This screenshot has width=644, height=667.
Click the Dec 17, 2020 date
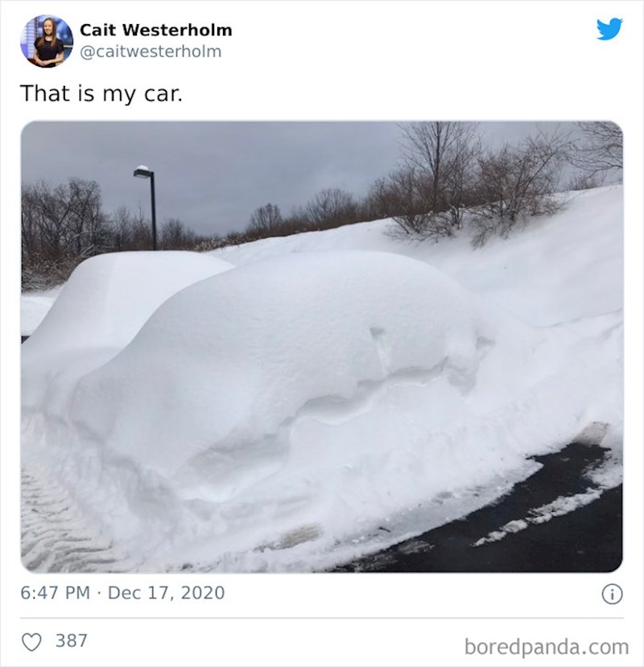(x=166, y=592)
